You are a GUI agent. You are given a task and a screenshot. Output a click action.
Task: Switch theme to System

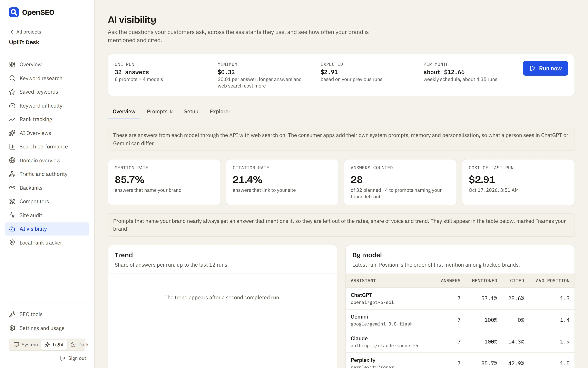click(26, 345)
